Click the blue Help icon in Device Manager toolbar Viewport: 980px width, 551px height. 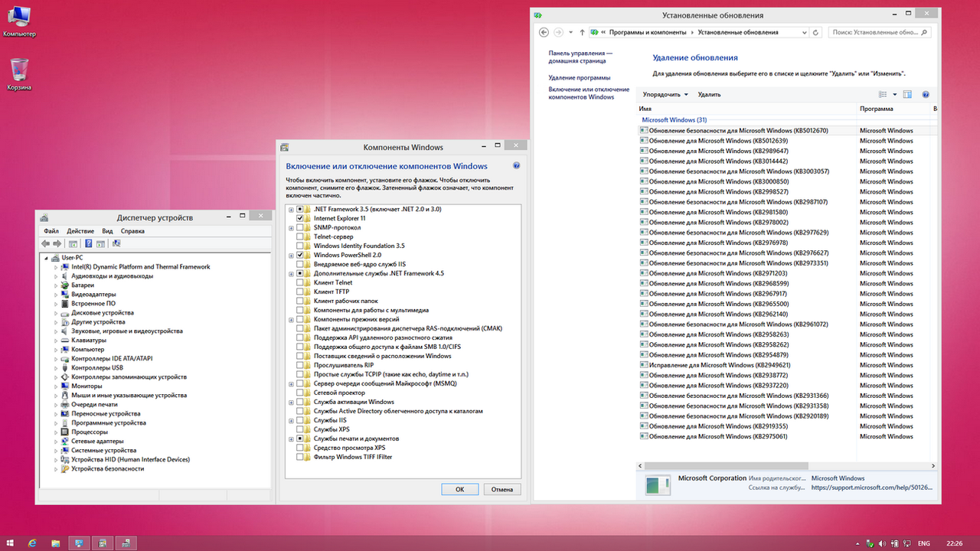tap(89, 243)
